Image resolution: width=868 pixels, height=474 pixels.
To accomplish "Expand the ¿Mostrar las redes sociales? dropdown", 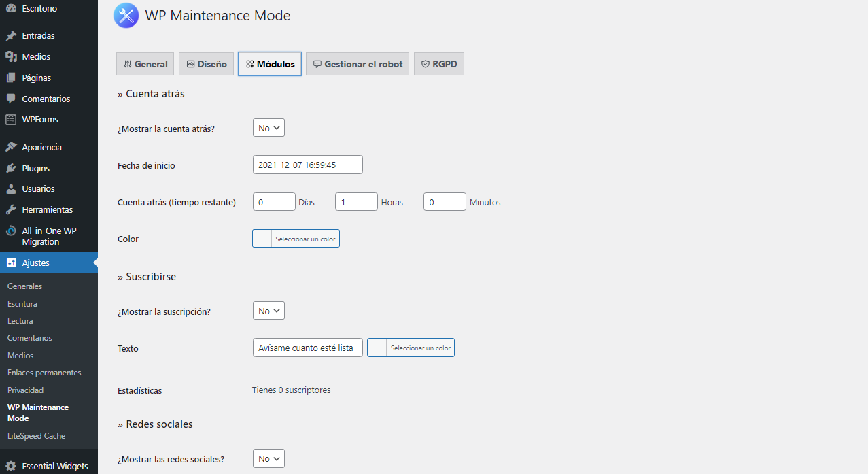I will point(268,458).
